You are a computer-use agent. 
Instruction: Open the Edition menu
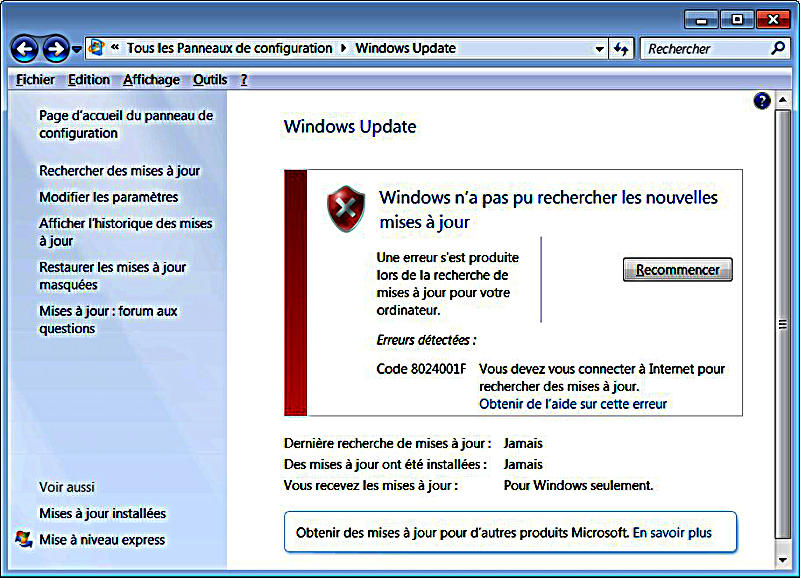coord(89,80)
